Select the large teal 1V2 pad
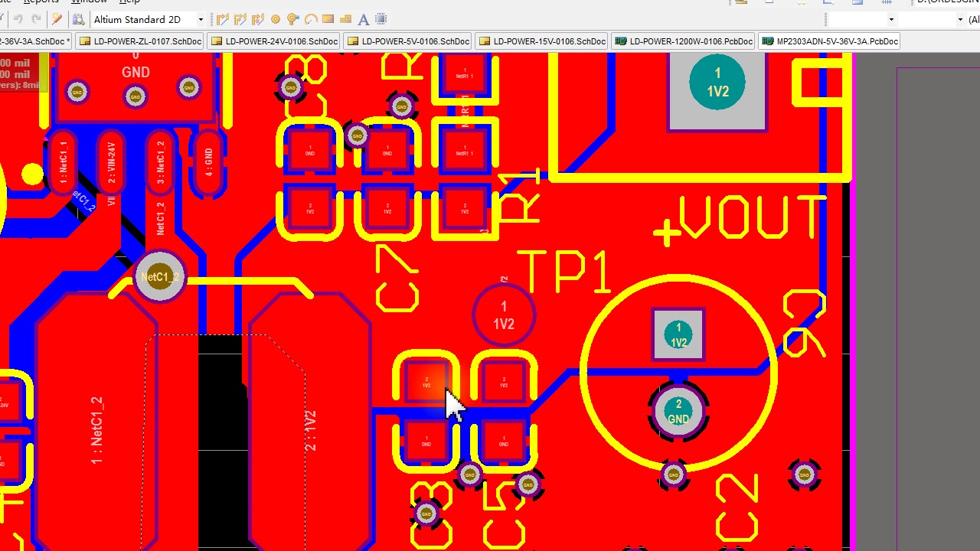 (x=717, y=83)
